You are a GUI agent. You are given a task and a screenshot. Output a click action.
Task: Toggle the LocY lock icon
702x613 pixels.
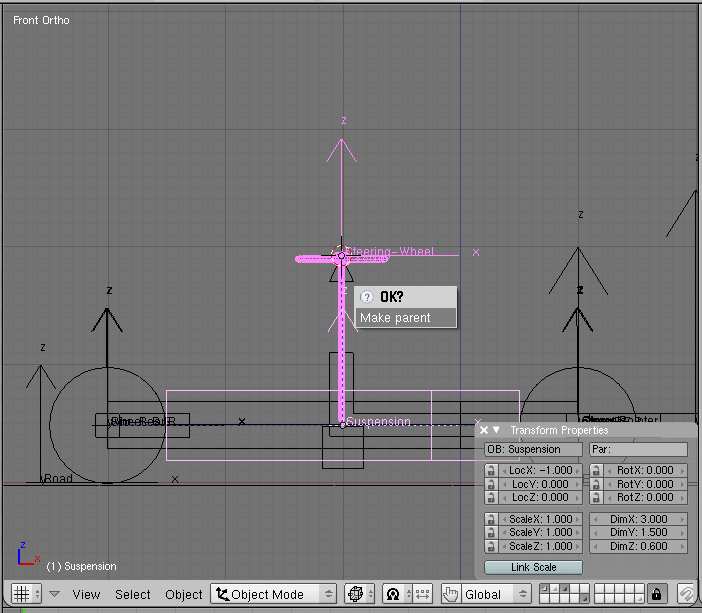491,484
